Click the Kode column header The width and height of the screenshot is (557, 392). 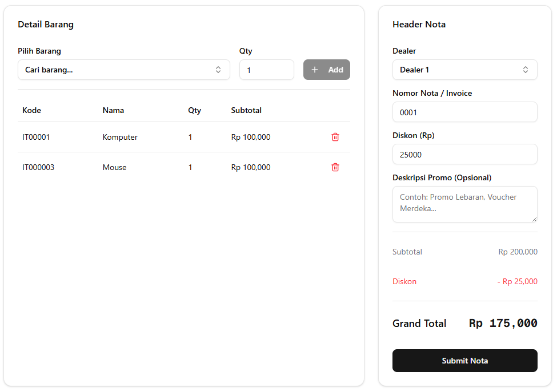[x=32, y=110]
